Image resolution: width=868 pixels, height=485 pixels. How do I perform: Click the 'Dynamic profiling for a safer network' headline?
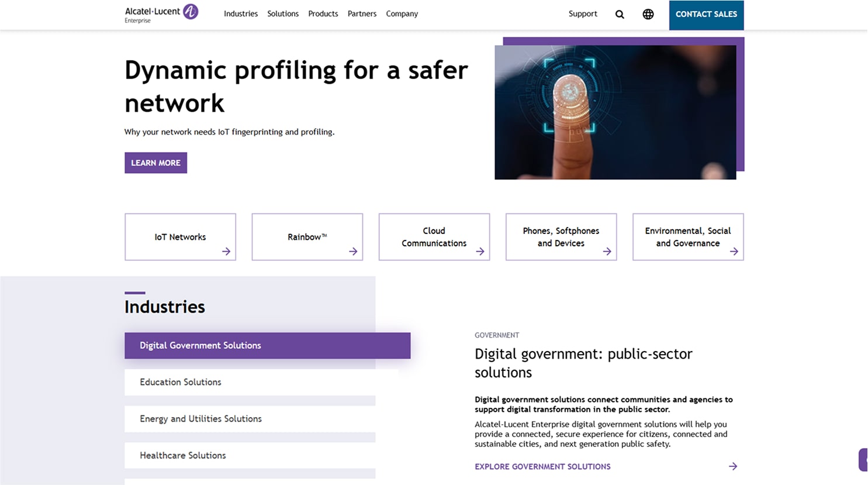(296, 87)
